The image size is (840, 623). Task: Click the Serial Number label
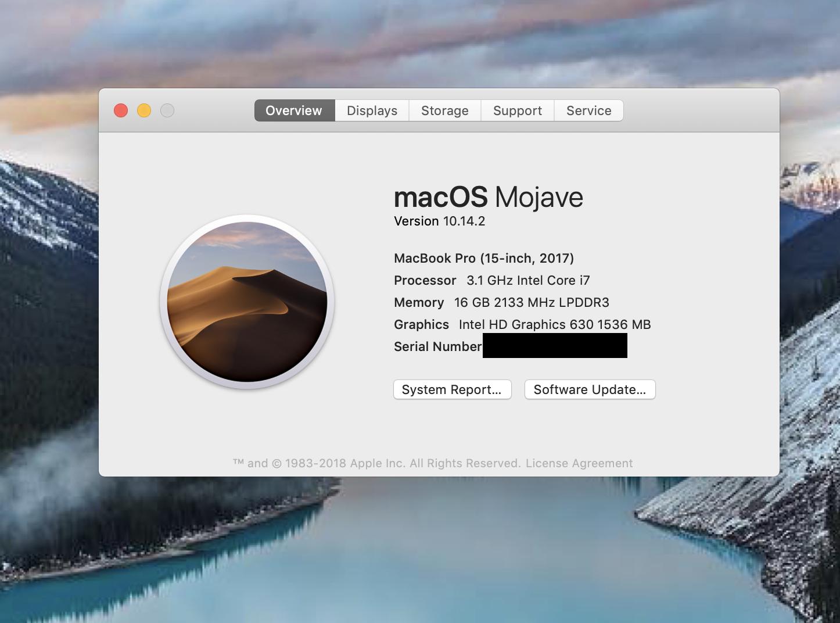pyautogui.click(x=437, y=346)
